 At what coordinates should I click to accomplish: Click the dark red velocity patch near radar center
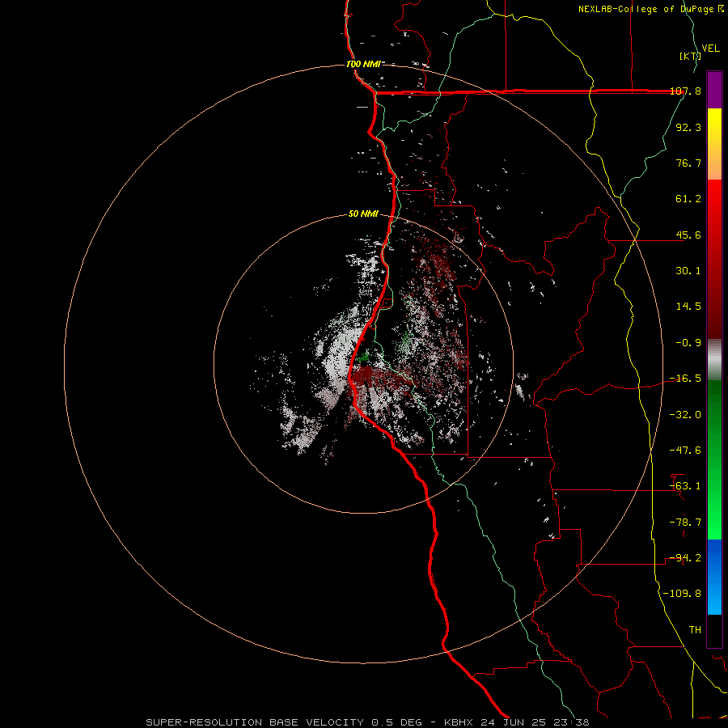366,375
